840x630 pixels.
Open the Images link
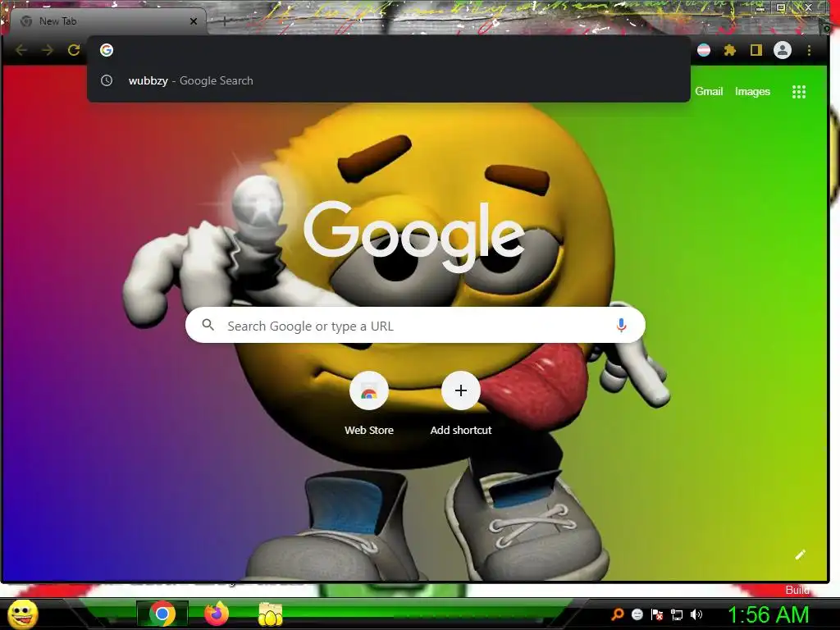[752, 92]
